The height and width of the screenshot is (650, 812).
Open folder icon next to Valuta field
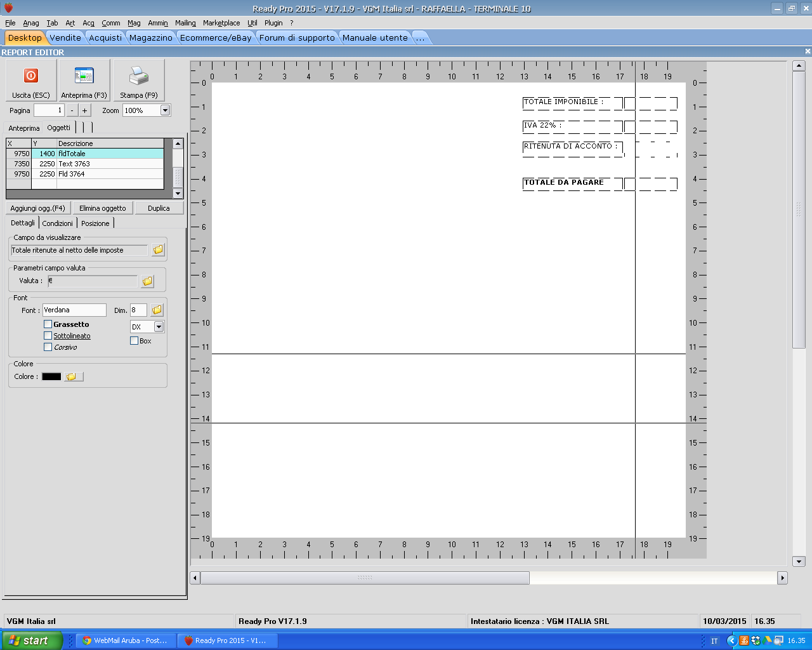pos(147,281)
